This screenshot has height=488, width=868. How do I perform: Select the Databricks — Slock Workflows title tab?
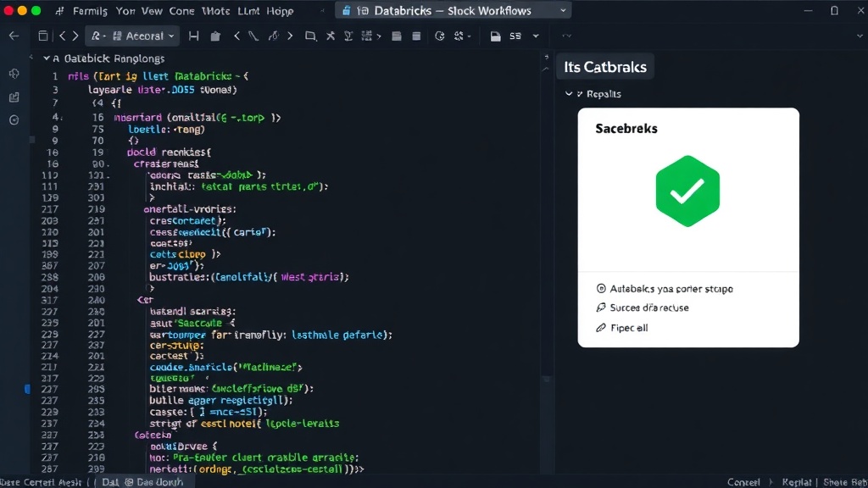click(453, 10)
